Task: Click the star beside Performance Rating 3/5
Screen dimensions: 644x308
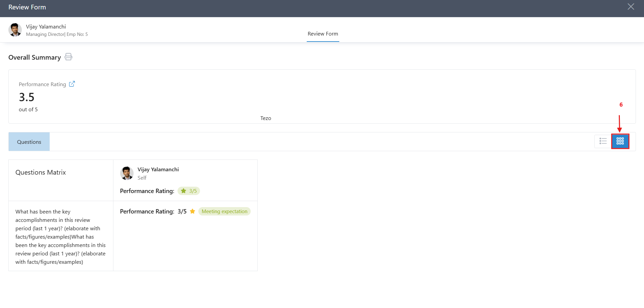Action: tap(192, 211)
